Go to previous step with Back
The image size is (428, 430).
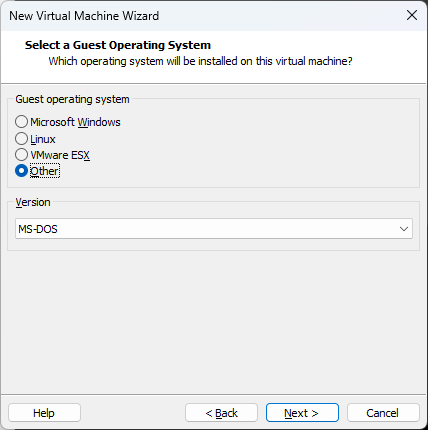coord(221,413)
